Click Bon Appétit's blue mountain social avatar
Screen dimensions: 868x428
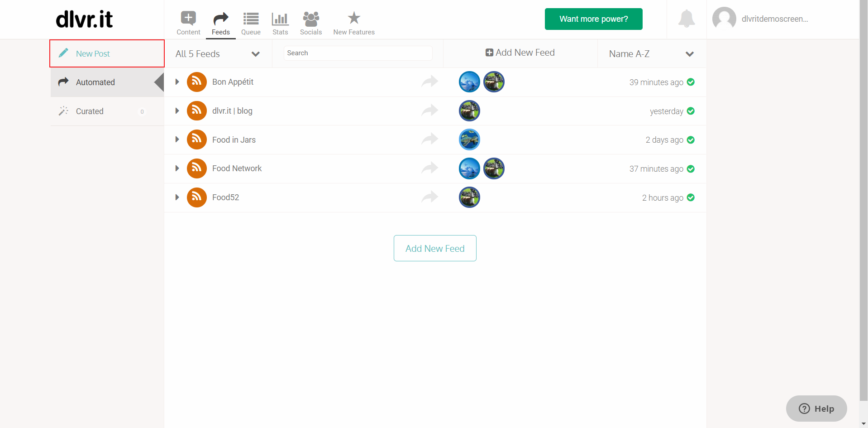pyautogui.click(x=469, y=82)
